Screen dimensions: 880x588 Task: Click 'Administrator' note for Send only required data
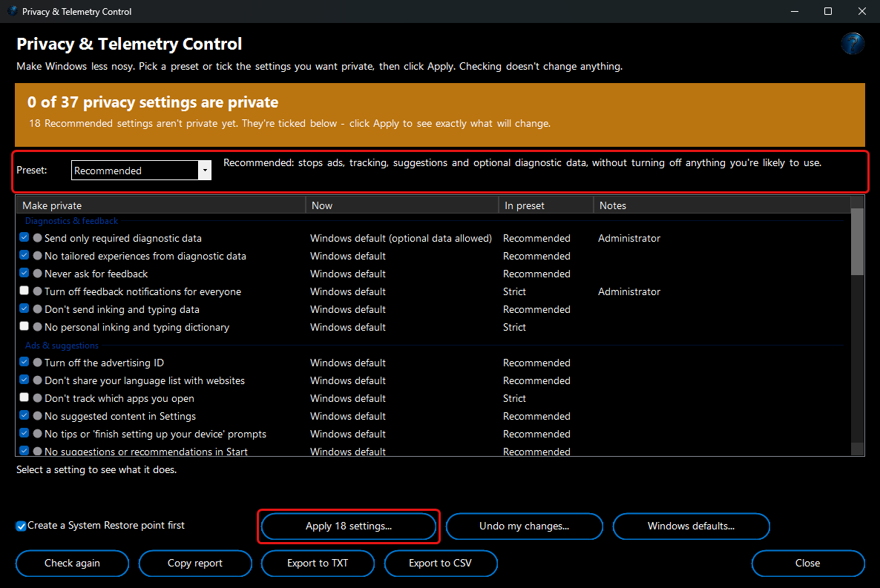pos(629,239)
